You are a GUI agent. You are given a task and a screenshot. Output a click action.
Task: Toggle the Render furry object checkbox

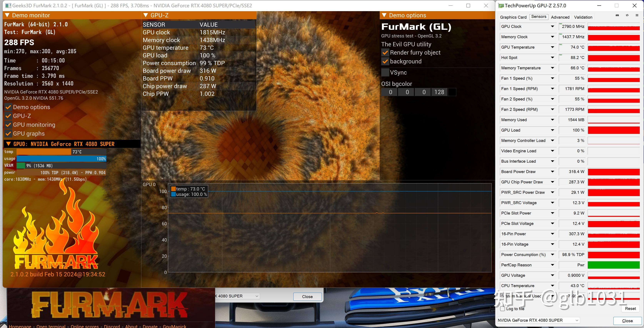pyautogui.click(x=385, y=52)
